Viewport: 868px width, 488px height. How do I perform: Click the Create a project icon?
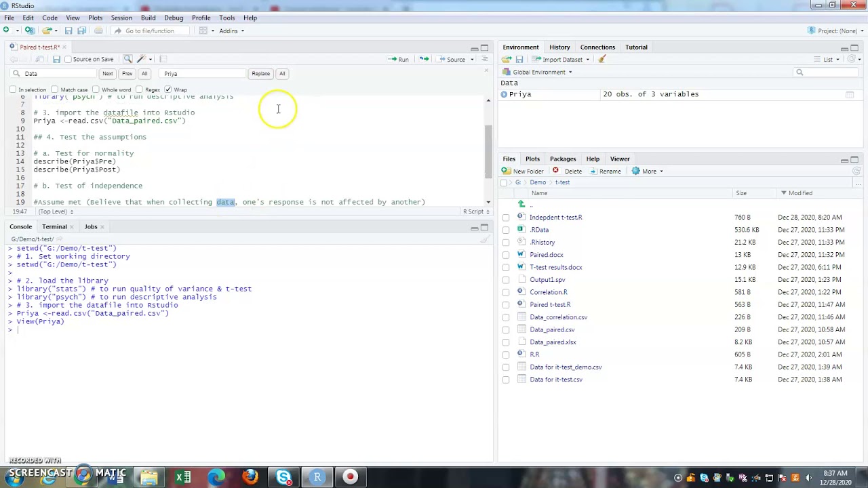29,30
